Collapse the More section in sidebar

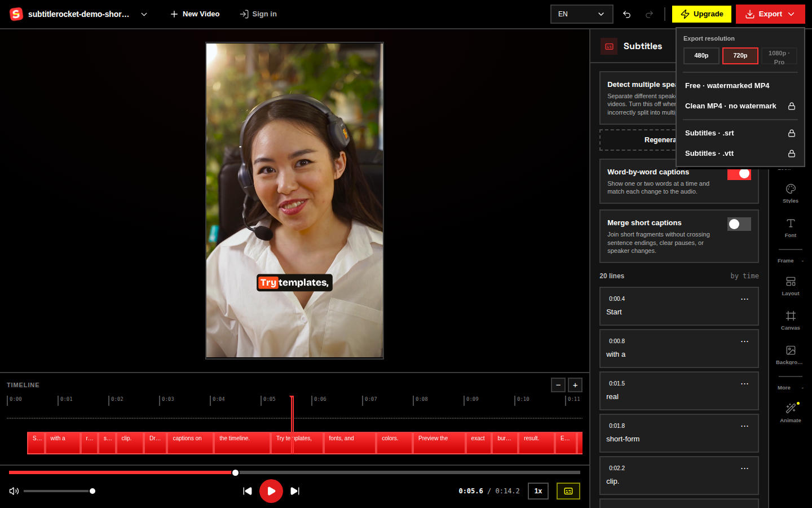(x=791, y=388)
